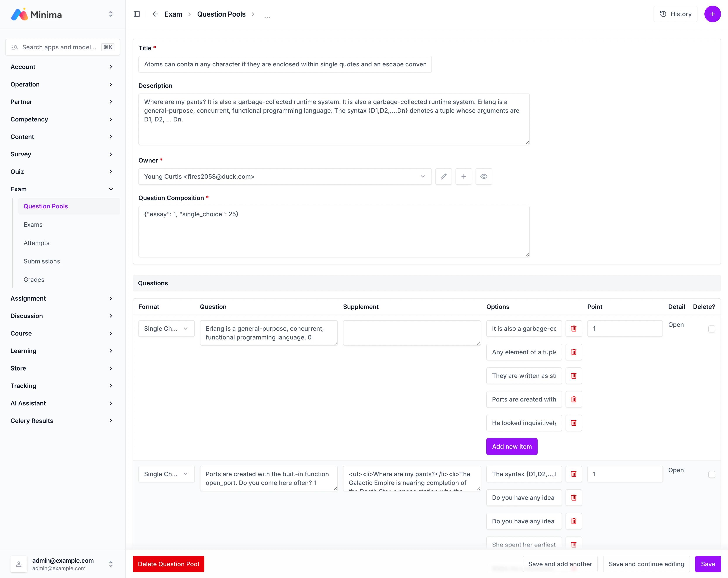Edit owner with the pencil icon
Screen dimensions: 728x578
(443, 176)
